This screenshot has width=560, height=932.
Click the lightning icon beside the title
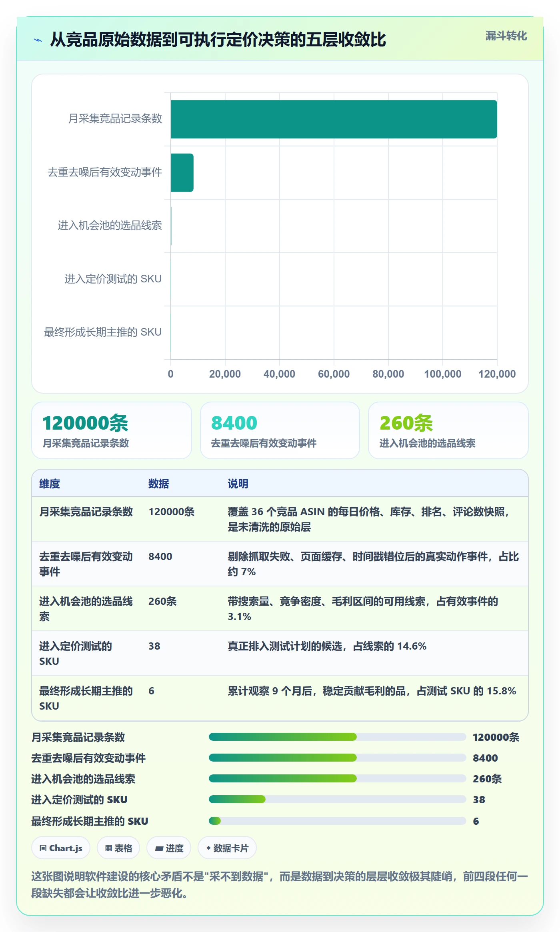coord(38,40)
